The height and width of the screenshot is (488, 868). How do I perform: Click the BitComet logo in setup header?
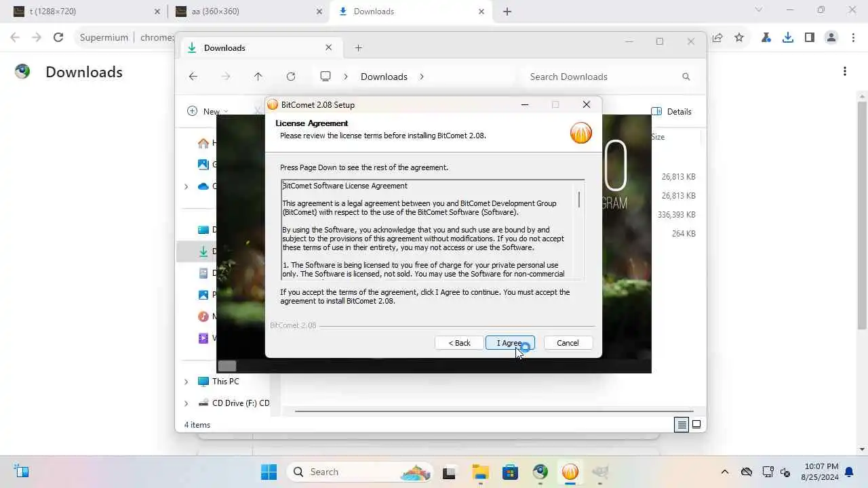(581, 132)
